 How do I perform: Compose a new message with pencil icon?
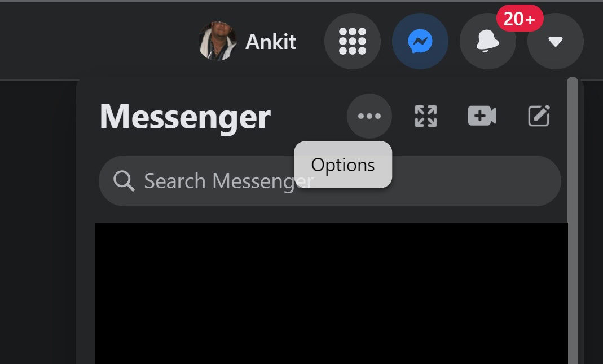coord(539,116)
